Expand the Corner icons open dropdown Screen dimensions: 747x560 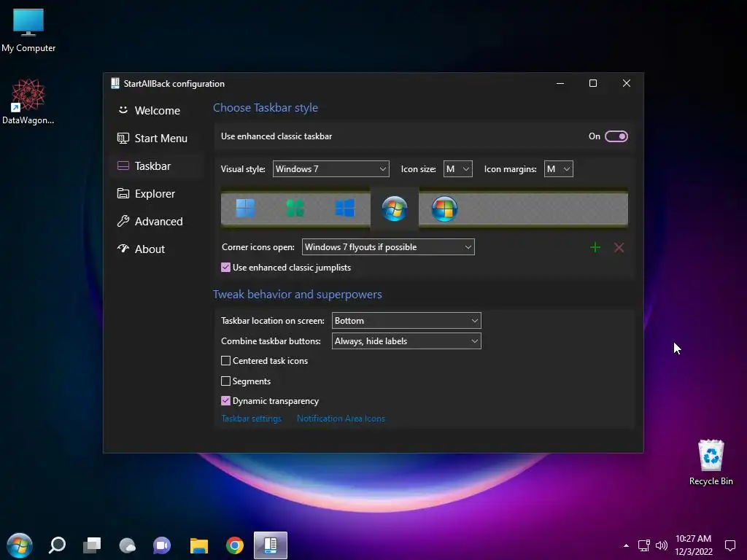point(388,246)
